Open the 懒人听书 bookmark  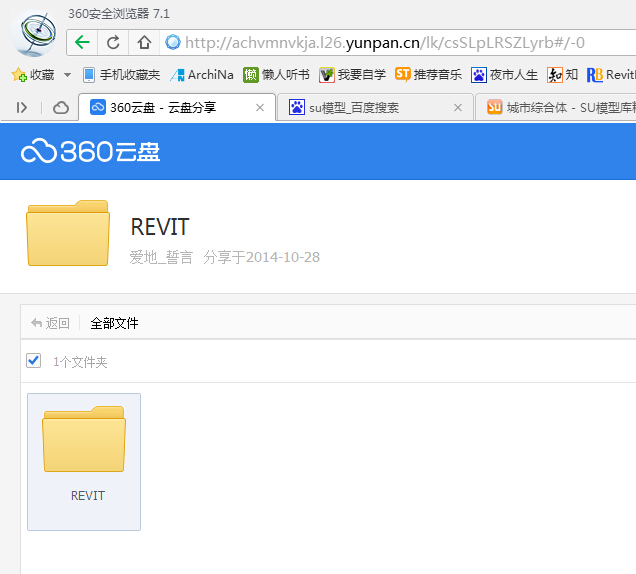(276, 75)
